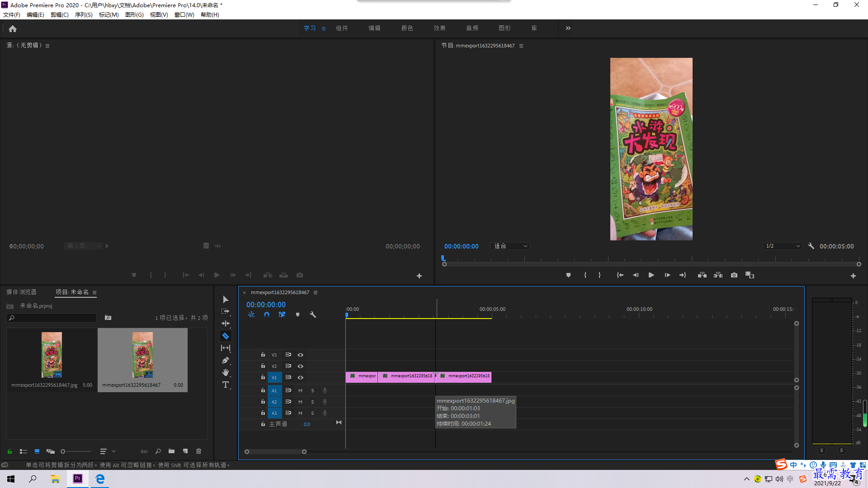Add marker in timeline header
This screenshot has width=868, height=488.
click(297, 314)
